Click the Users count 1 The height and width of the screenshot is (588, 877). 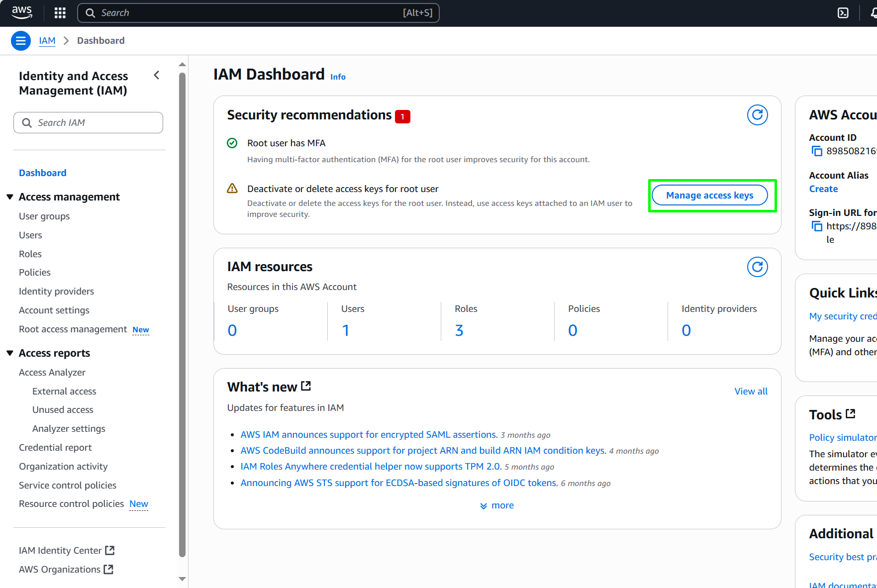point(346,331)
